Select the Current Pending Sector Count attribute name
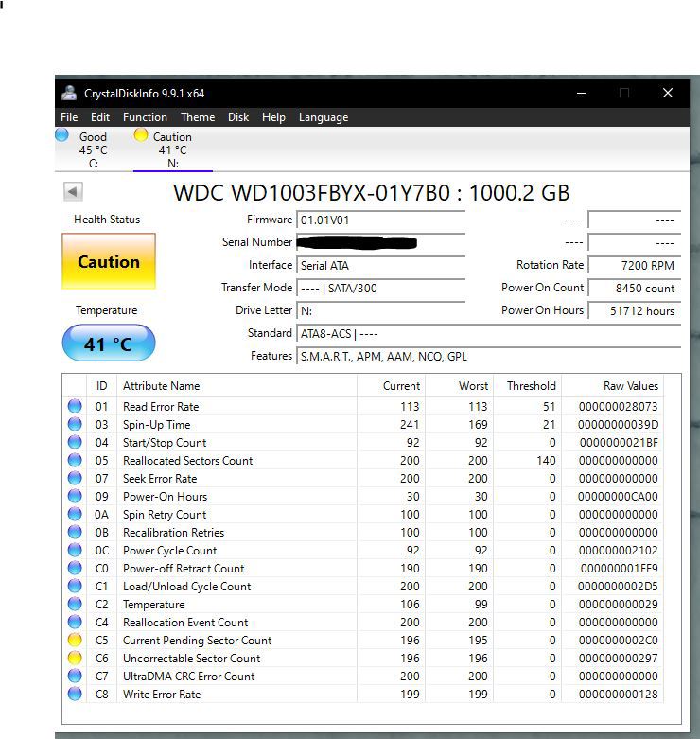This screenshot has width=700, height=739. (197, 640)
